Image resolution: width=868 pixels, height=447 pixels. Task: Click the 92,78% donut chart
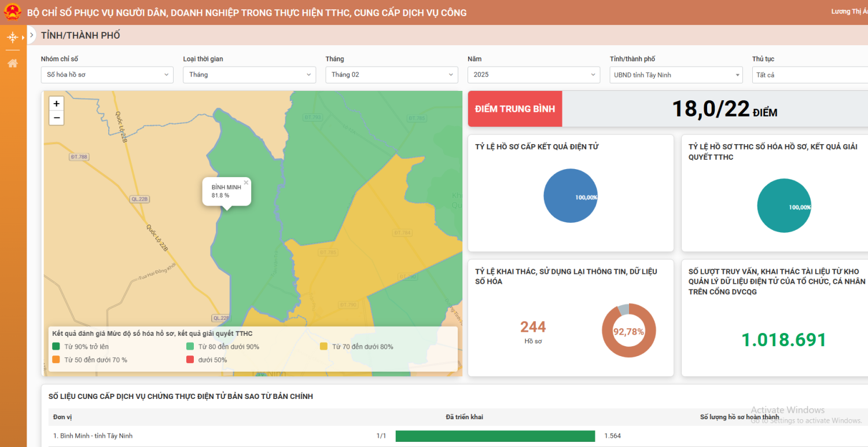pos(629,331)
